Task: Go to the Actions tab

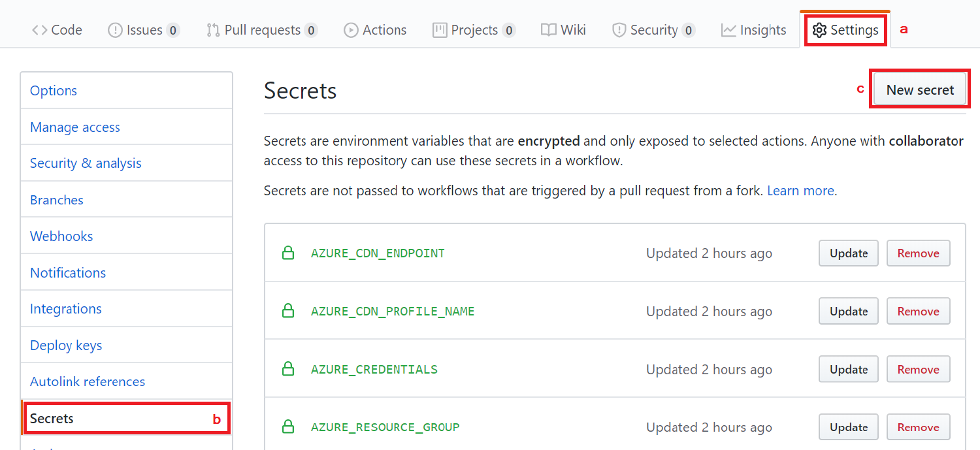Action: tap(375, 30)
